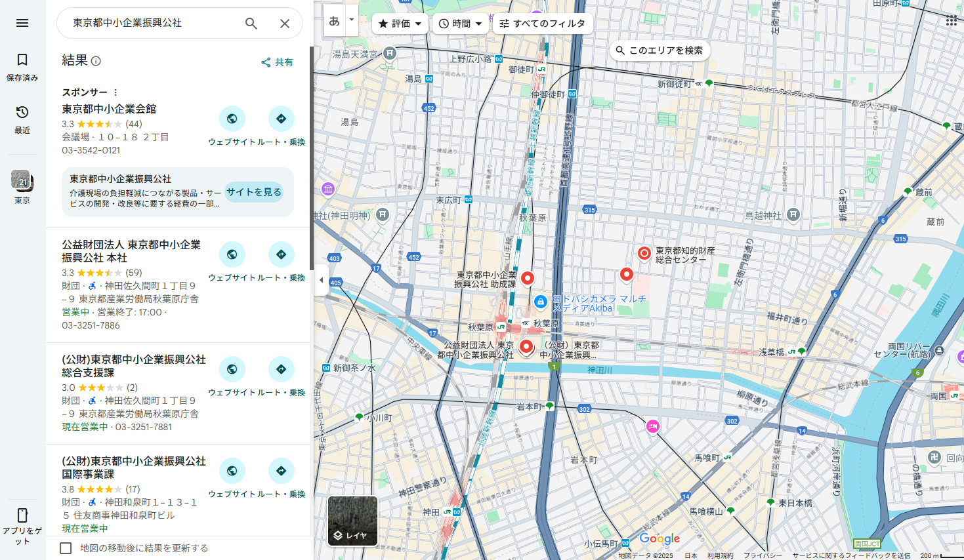
Task: Open result title 東京都中小企業会館
Action: tap(109, 109)
